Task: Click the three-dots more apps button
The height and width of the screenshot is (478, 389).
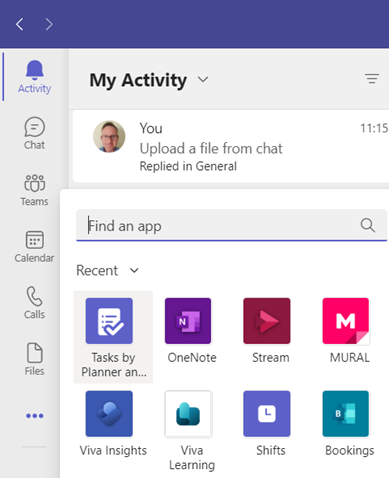Action: coord(35,416)
